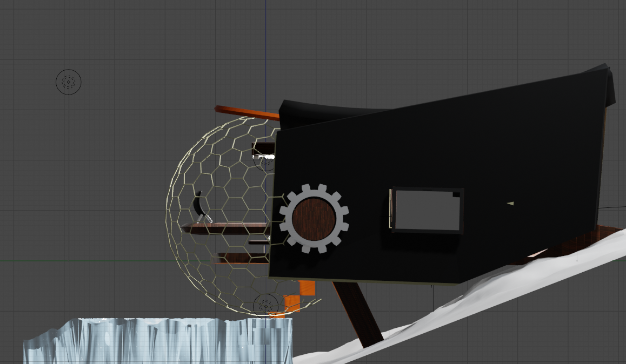Image resolution: width=626 pixels, height=364 pixels.
Task: Select the gray window pane on black wall
Action: [427, 210]
